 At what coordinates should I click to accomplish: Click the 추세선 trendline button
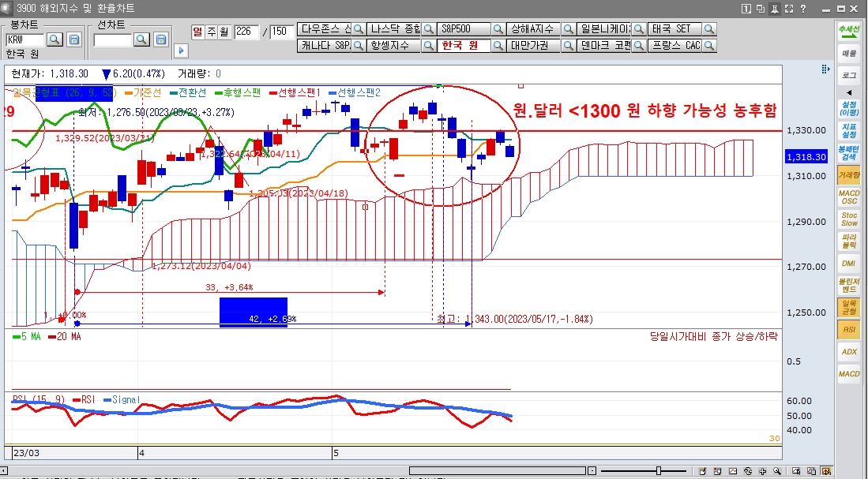point(849,31)
